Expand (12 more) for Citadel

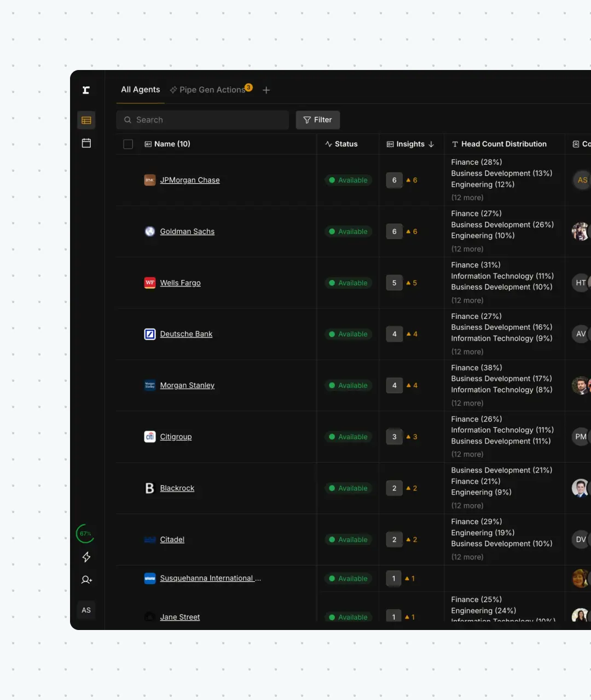[x=467, y=557]
